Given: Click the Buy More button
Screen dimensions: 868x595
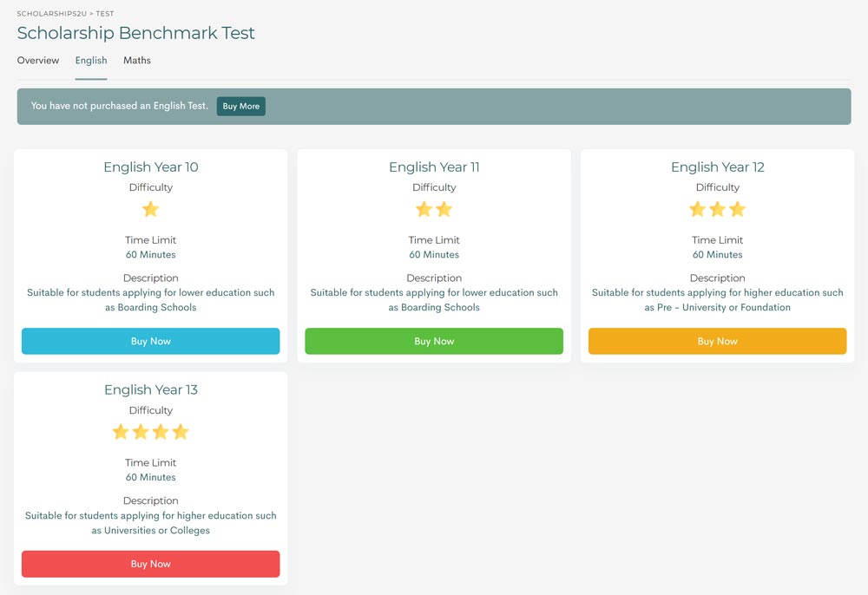Looking at the screenshot, I should [240, 106].
